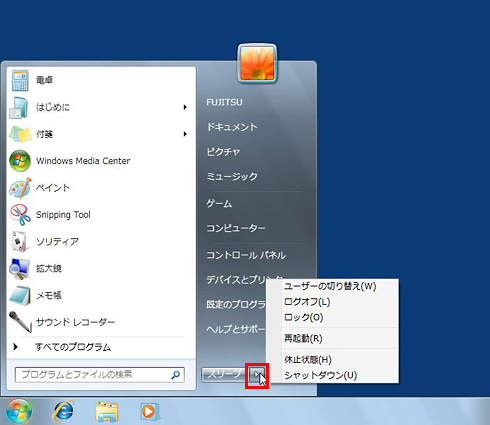Image resolution: width=490 pixels, height=425 pixels.
Task: Open the Paint (ペイント) icon
Action: point(20,188)
